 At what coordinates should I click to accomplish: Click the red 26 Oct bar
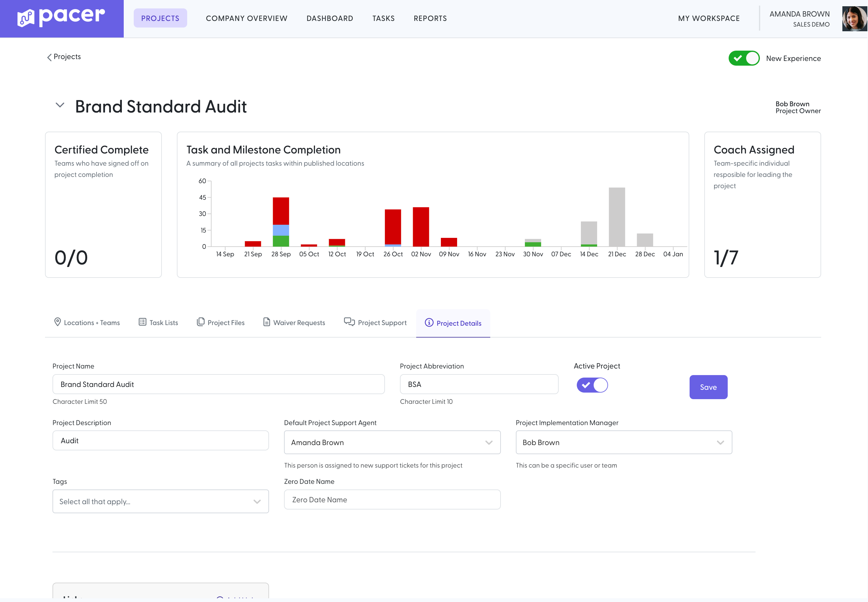pos(393,227)
